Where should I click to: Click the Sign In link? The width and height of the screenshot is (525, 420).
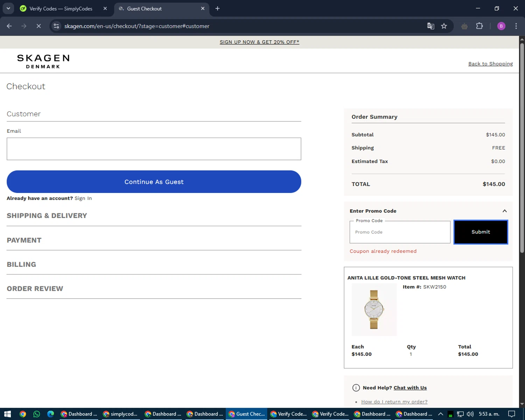click(x=83, y=198)
